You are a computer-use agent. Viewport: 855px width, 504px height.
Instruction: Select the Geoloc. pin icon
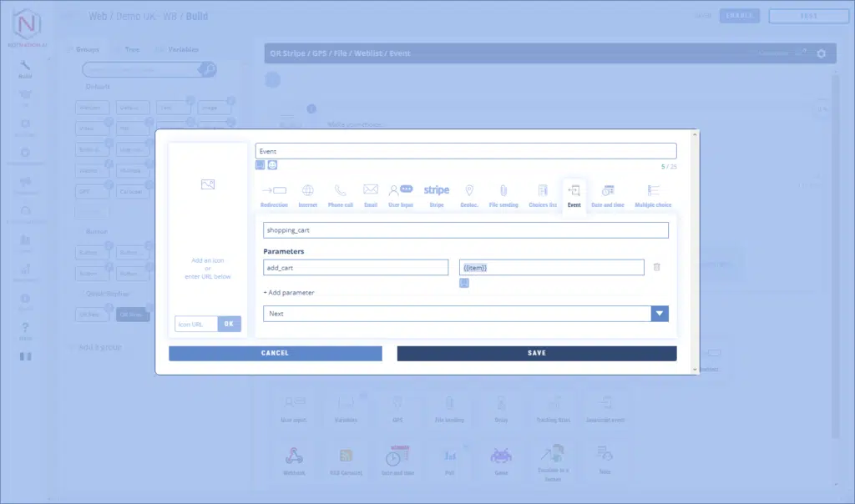pos(468,194)
